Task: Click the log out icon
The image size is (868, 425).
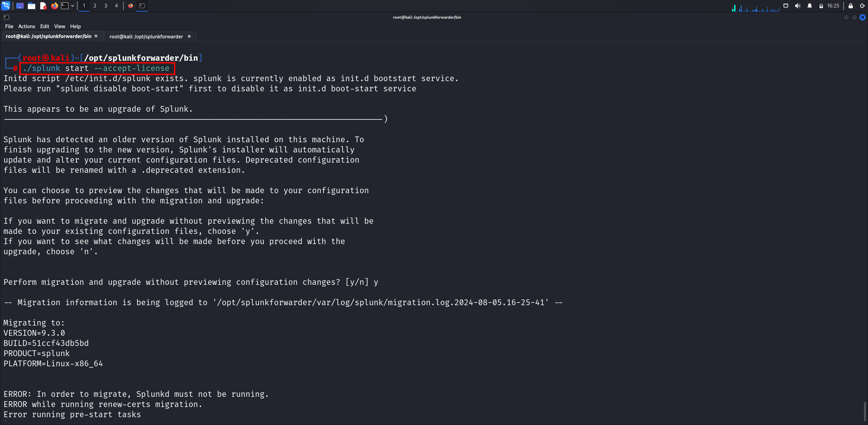Action: pos(862,6)
